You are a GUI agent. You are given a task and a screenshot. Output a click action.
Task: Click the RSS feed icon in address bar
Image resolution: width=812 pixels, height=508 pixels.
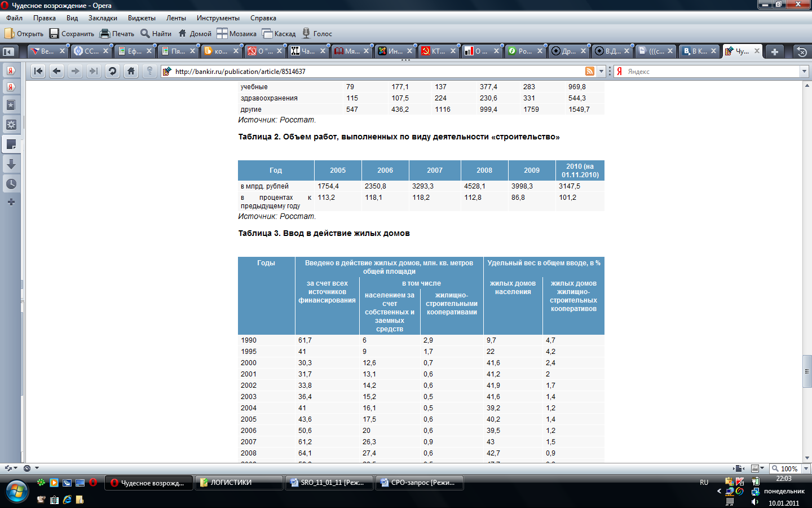point(590,71)
